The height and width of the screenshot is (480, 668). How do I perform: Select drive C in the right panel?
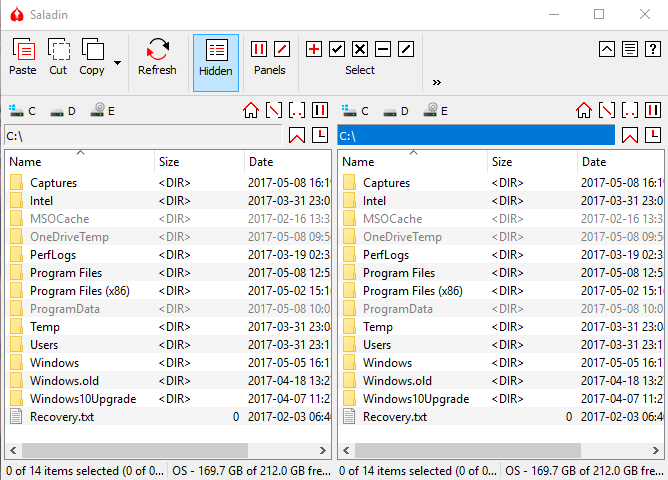click(x=355, y=111)
